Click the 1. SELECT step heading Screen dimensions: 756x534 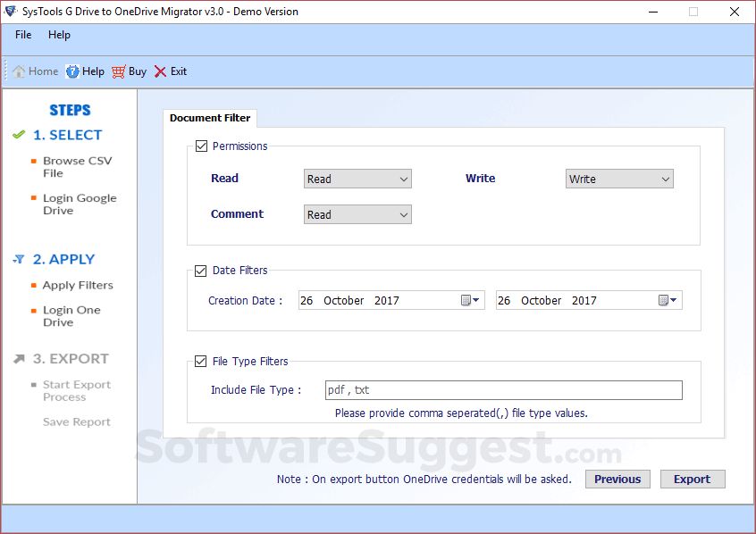(x=68, y=135)
